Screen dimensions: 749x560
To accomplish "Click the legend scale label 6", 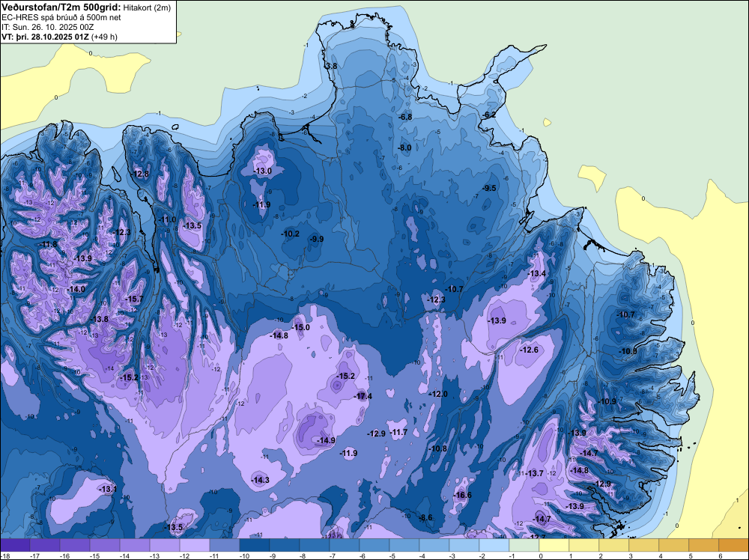I will click(721, 556).
